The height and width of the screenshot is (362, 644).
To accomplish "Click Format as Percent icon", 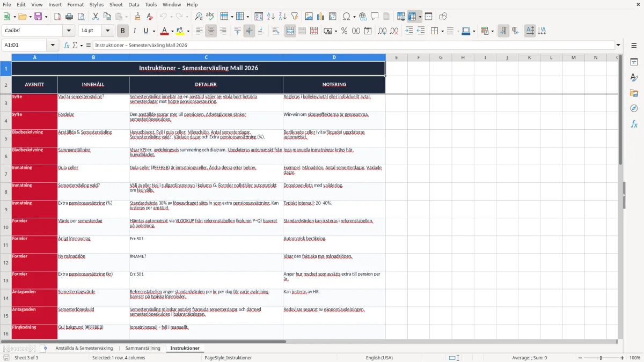I will (345, 31).
